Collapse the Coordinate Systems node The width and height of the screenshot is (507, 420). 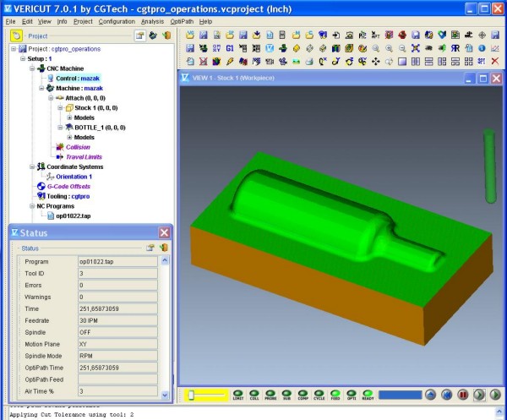pos(32,166)
